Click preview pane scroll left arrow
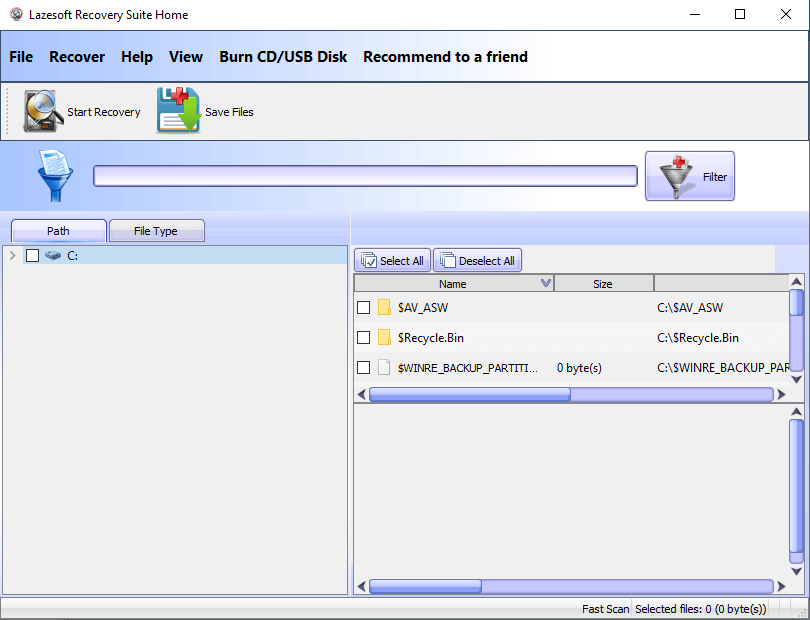This screenshot has width=810, height=620. 362,586
